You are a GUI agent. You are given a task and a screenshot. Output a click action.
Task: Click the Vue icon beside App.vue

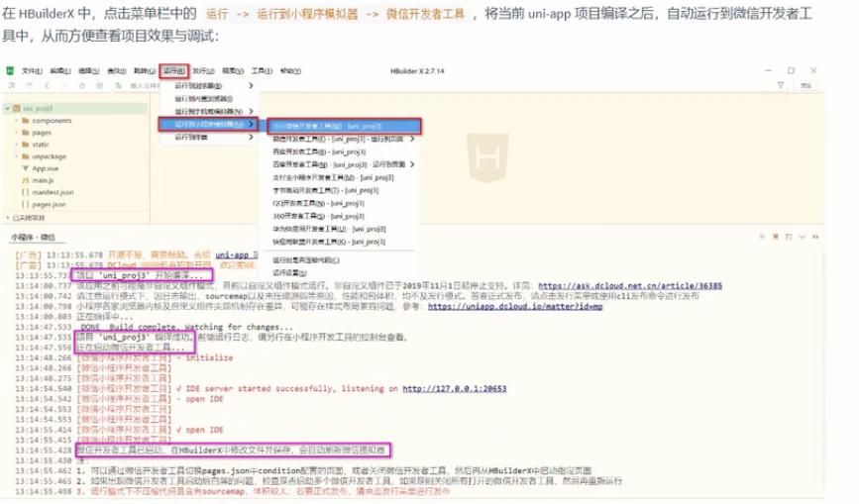[25, 168]
